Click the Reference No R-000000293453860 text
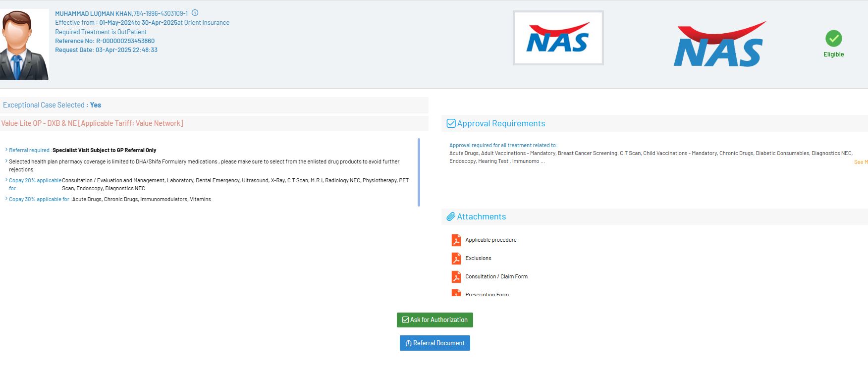The image size is (868, 371). tap(105, 41)
